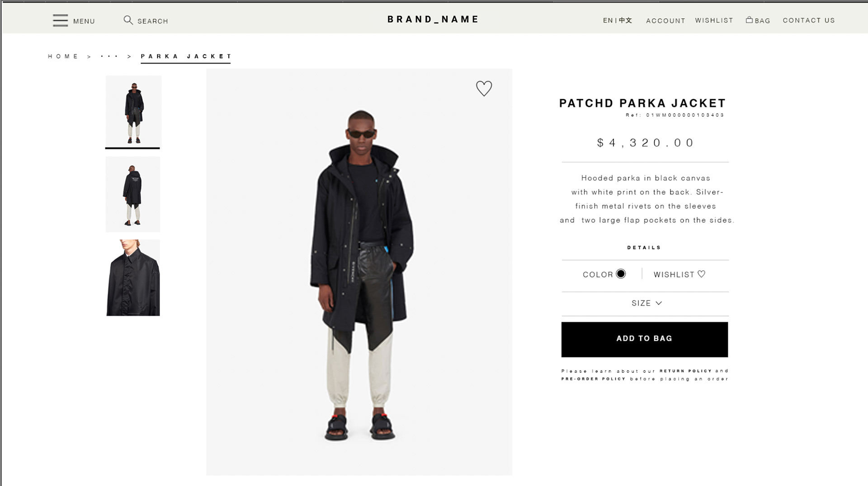Select the close-up jacket thumbnail
This screenshot has width=868, height=486.
point(132,277)
